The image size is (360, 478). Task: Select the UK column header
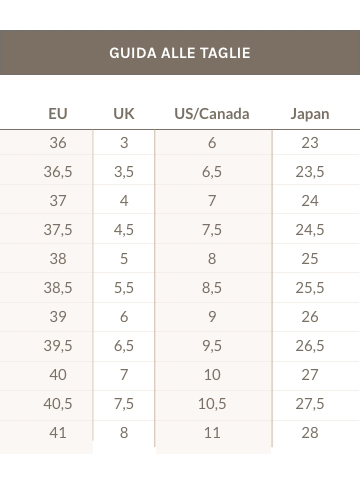[124, 114]
